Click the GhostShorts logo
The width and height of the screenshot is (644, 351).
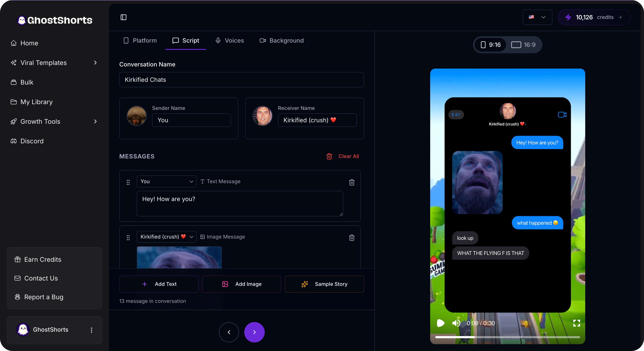click(55, 20)
